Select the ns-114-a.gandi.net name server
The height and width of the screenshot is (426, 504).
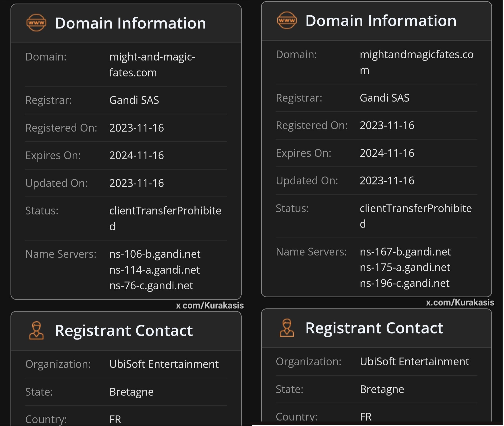pos(155,270)
